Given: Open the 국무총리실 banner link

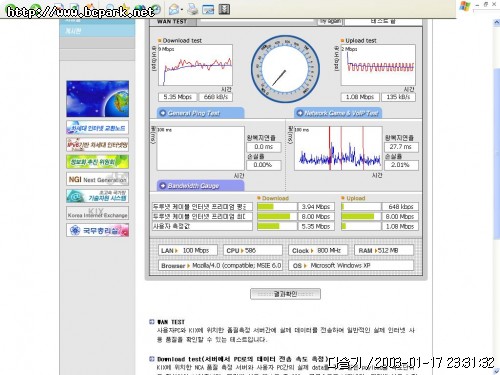Looking at the screenshot, I should pos(97,230).
